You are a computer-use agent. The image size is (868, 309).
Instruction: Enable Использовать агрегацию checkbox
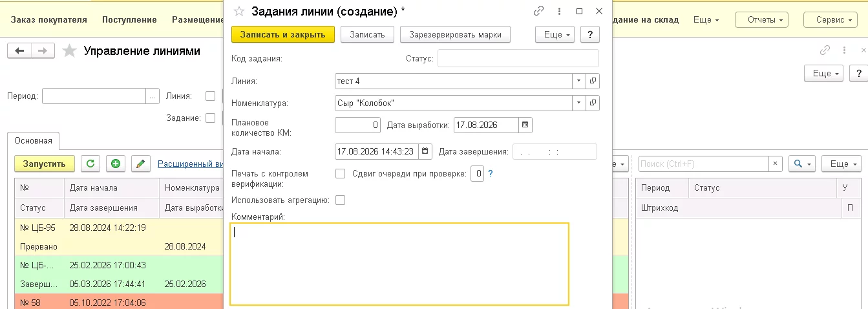[x=340, y=200]
